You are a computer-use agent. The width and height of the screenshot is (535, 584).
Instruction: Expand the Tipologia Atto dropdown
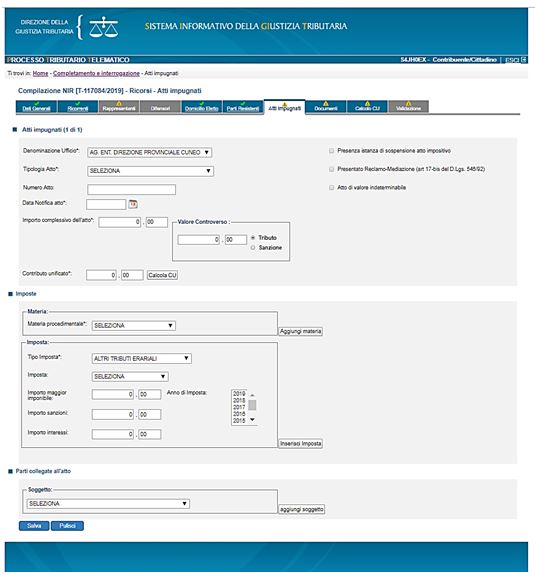pyautogui.click(x=151, y=171)
